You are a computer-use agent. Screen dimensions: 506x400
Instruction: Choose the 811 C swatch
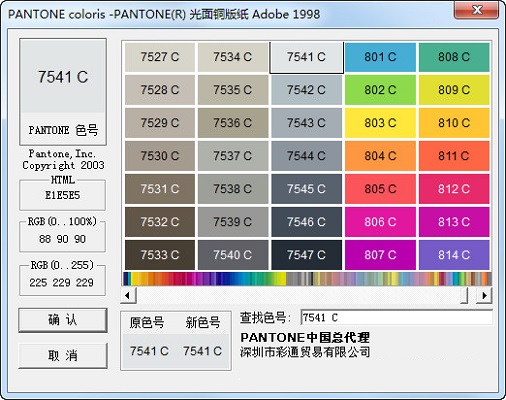click(454, 156)
